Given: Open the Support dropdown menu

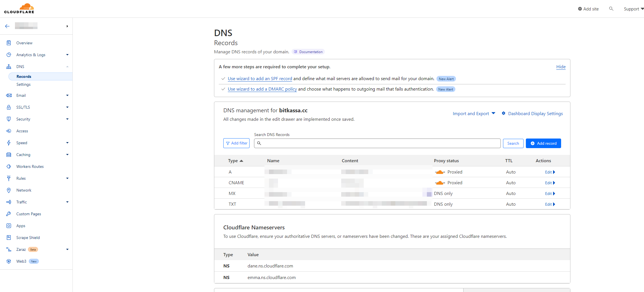Looking at the screenshot, I should tap(633, 9).
